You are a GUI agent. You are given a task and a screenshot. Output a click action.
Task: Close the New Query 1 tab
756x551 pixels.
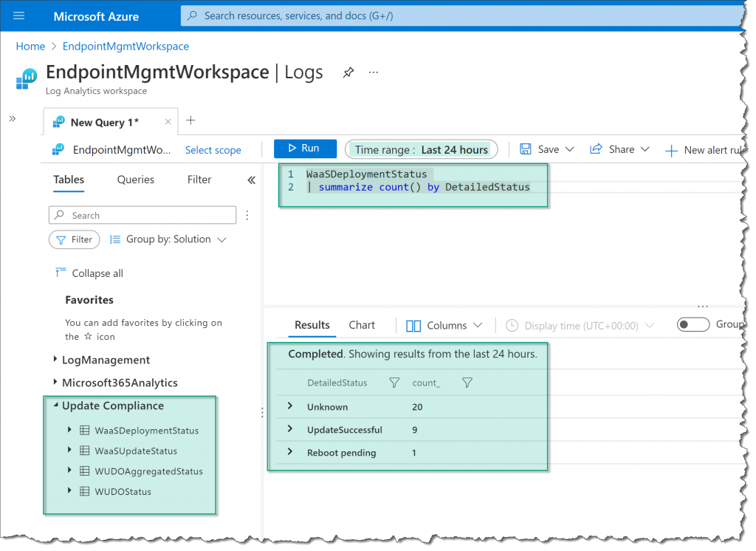[x=168, y=122]
